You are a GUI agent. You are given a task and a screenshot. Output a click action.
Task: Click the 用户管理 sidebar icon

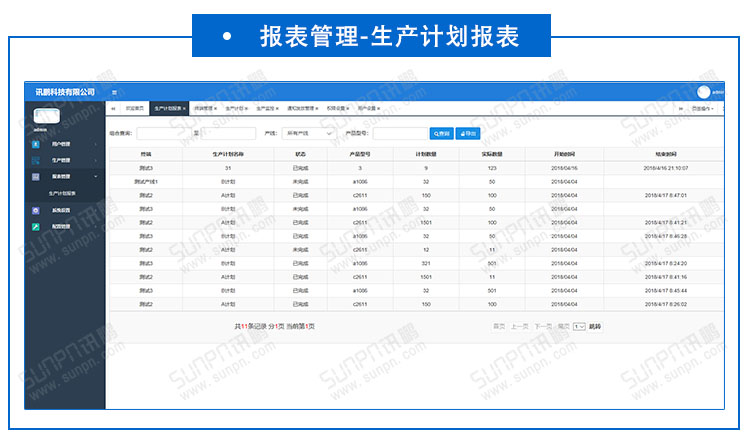click(35, 144)
